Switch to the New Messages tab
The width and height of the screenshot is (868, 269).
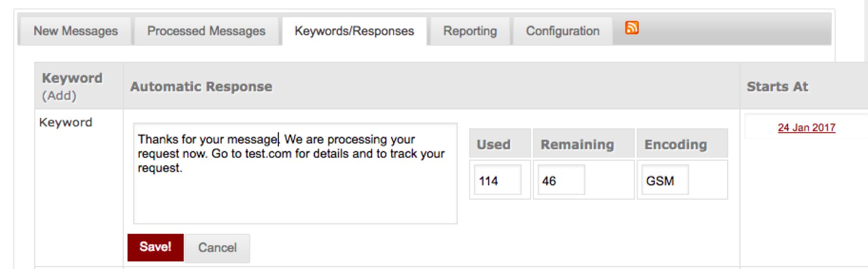(x=76, y=31)
